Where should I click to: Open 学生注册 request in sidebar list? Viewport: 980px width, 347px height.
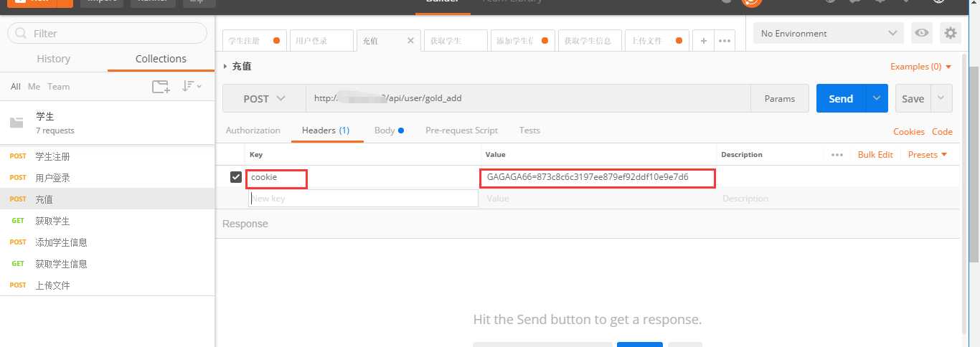[108, 156]
